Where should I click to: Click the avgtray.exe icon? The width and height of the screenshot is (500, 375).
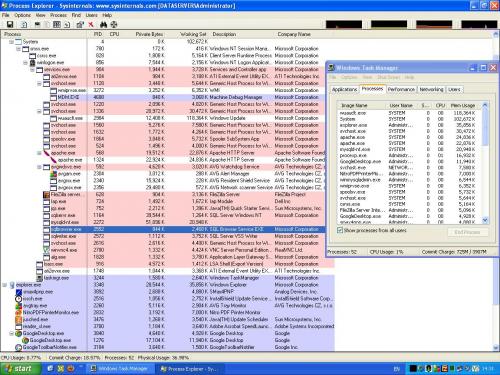(x=19, y=306)
